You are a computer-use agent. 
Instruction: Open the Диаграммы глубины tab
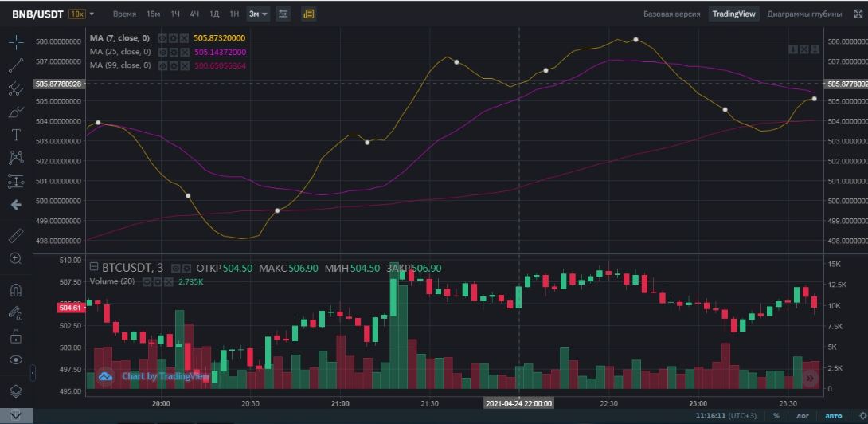804,14
